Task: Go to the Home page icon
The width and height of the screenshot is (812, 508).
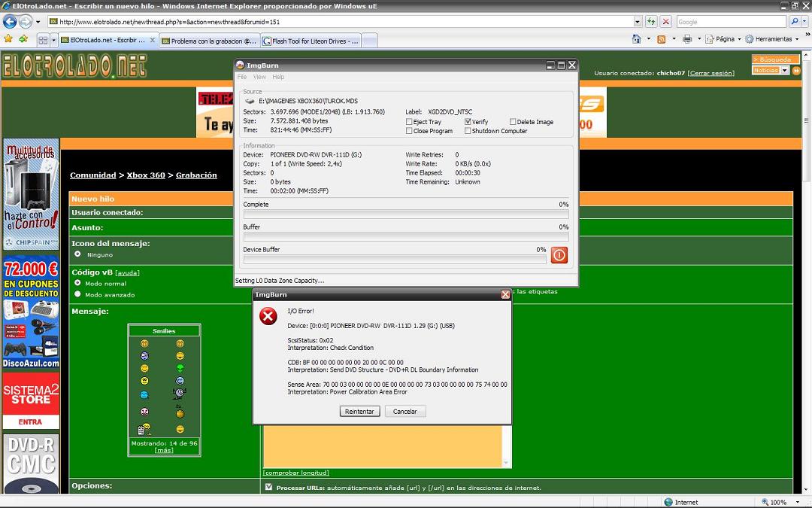Action: point(637,39)
